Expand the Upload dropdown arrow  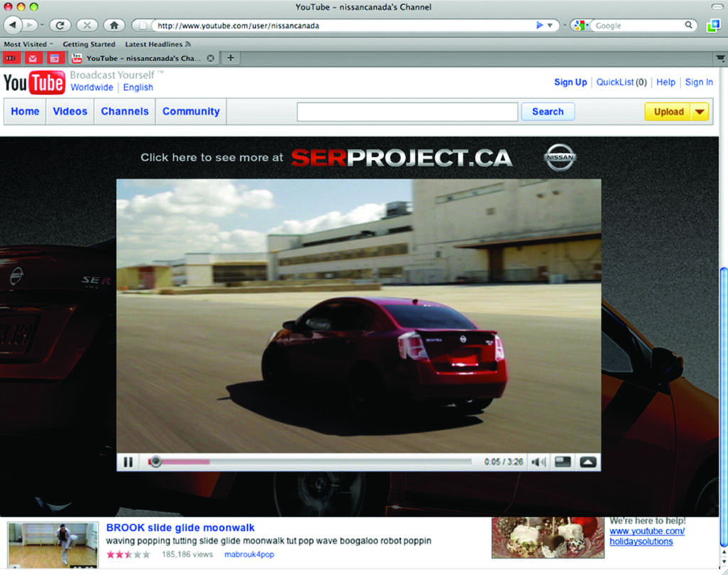coord(700,112)
